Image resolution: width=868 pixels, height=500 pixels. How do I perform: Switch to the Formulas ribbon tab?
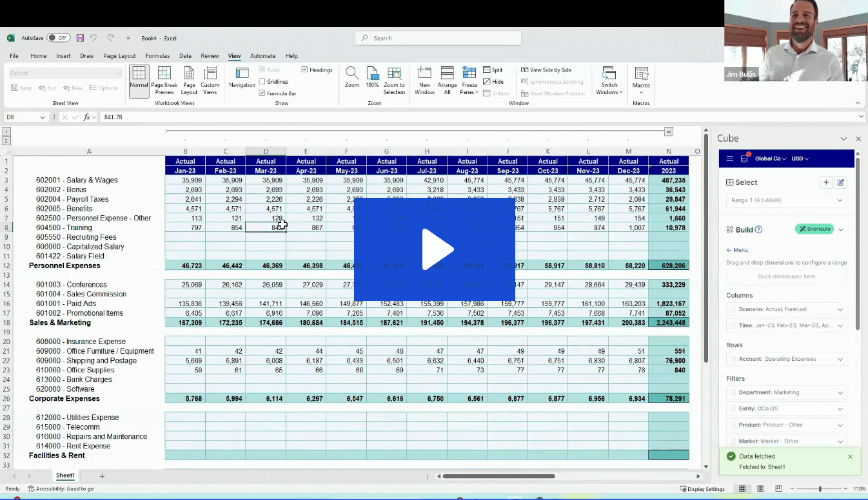click(157, 55)
